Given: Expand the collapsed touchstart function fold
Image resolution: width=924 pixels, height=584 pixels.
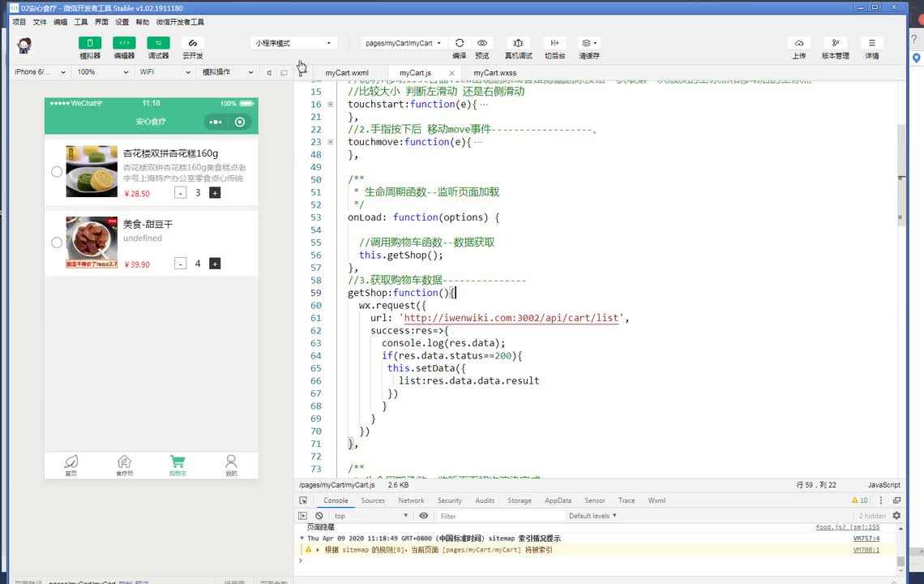Looking at the screenshot, I should [x=331, y=105].
